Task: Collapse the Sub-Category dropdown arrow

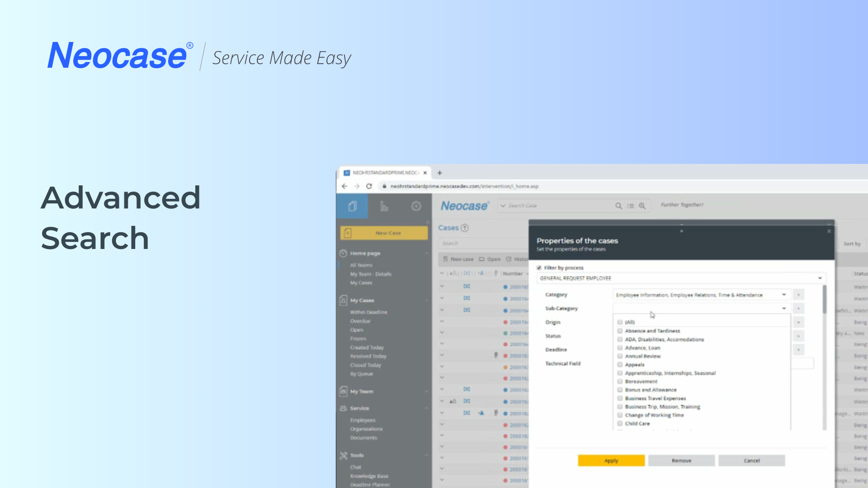Action: [x=784, y=309]
